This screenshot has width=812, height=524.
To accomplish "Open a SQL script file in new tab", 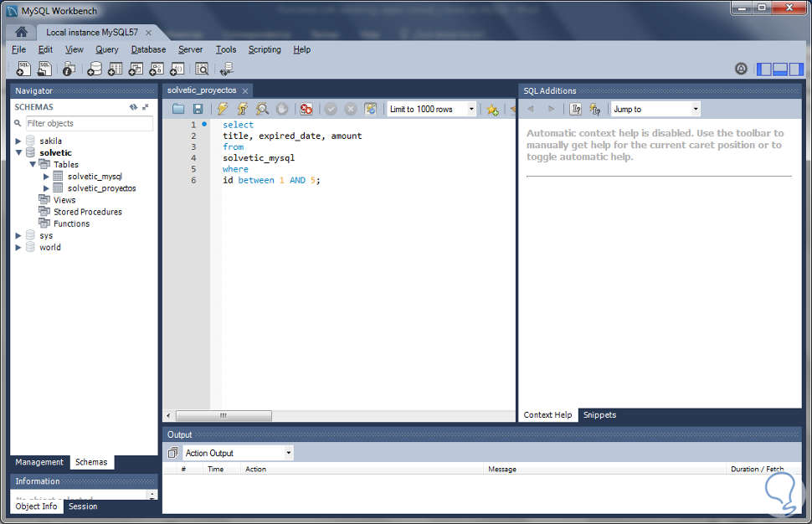I will pos(45,69).
